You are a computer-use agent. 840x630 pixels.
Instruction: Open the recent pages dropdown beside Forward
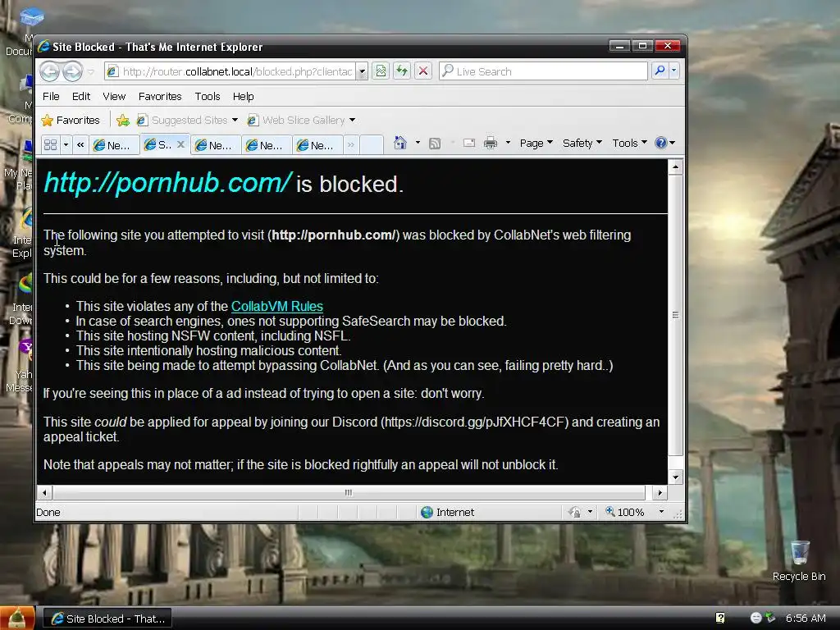(91, 71)
